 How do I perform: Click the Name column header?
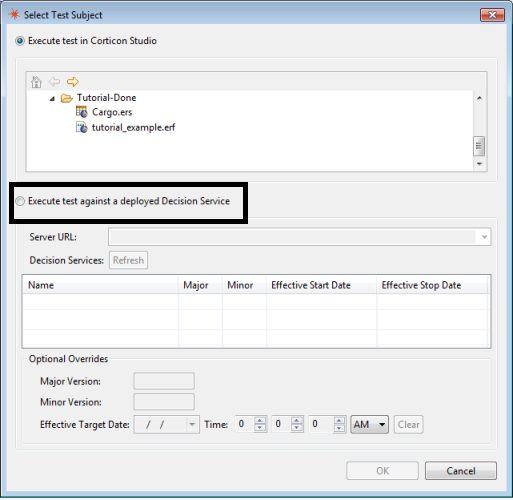tap(100, 285)
